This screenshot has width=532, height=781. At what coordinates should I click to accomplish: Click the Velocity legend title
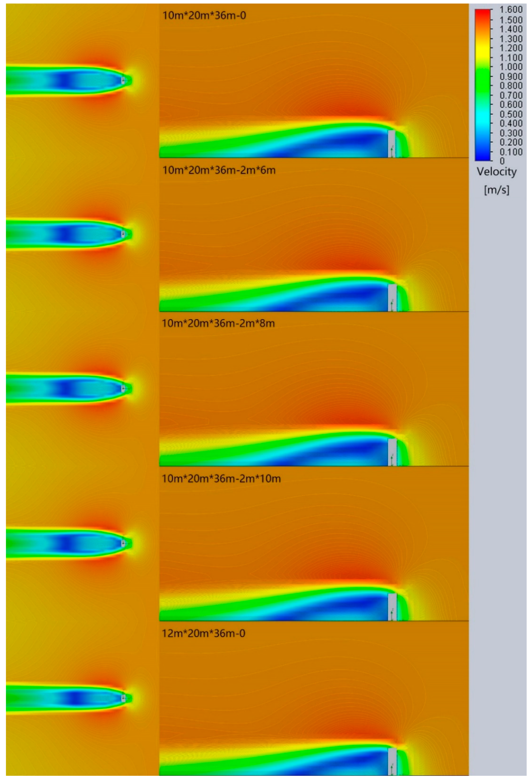pos(496,172)
